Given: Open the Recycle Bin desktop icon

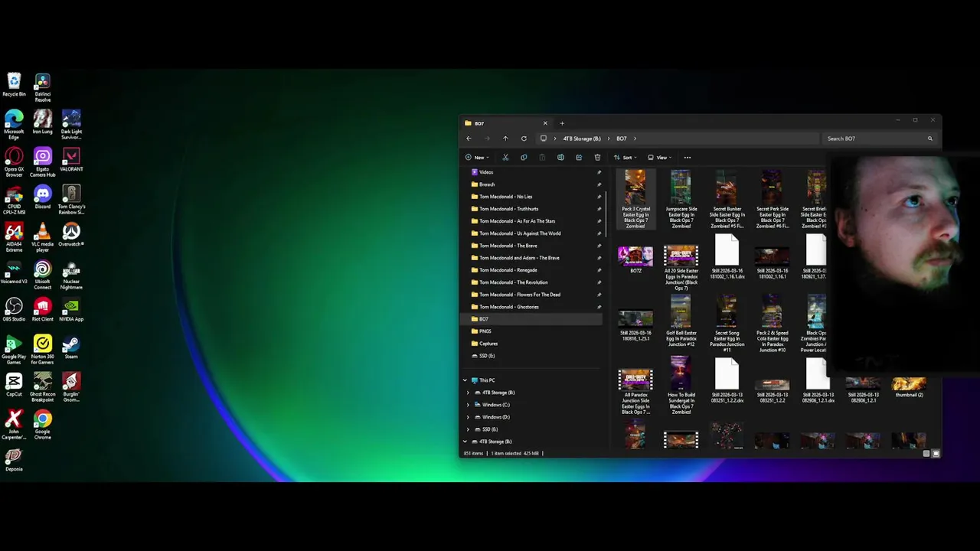Looking at the screenshot, I should [x=14, y=85].
